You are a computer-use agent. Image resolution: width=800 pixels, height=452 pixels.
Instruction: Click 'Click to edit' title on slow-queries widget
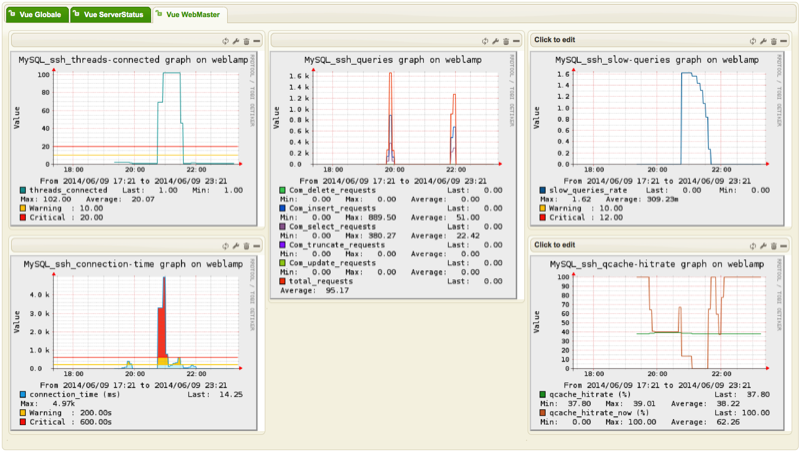click(555, 40)
